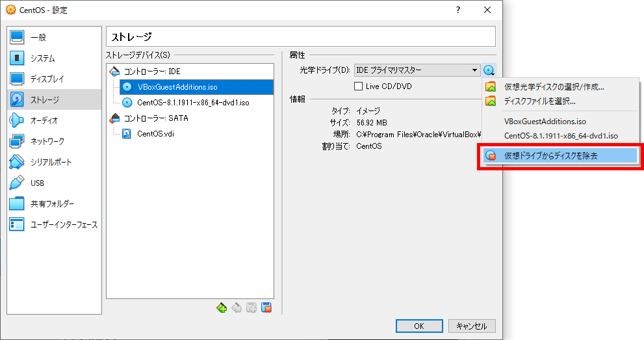Remove selected attachment (red X icon)

266,307
